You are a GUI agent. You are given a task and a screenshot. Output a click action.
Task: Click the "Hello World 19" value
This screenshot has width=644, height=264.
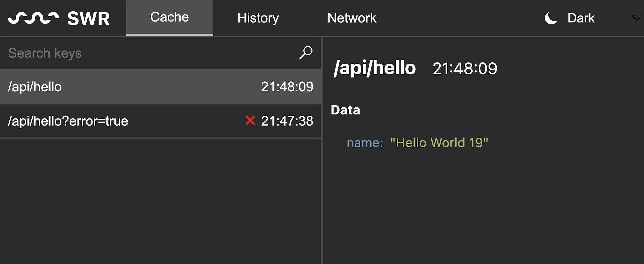(x=439, y=143)
